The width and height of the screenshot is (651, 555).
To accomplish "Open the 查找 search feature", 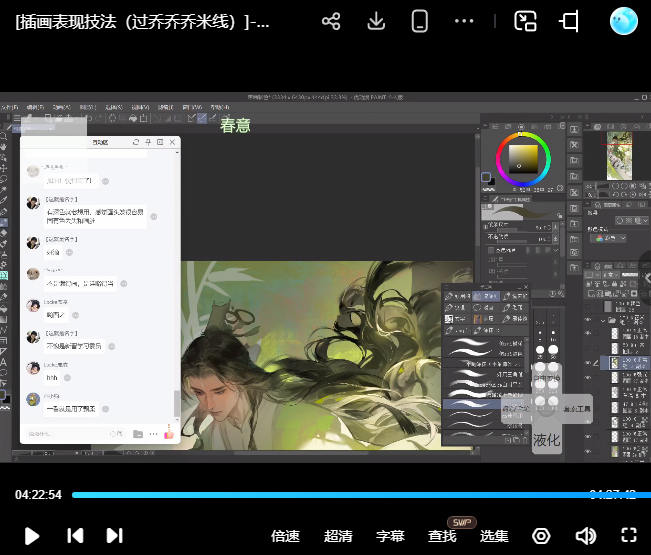I will point(442,536).
